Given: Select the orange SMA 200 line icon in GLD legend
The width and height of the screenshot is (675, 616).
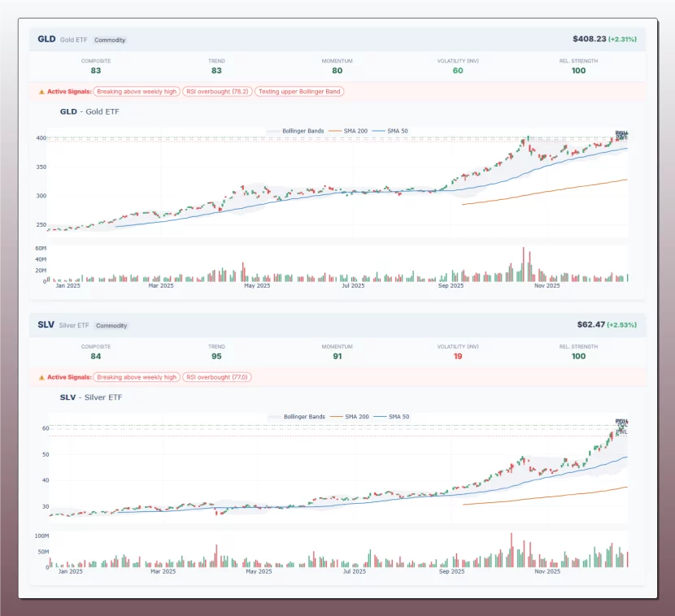Looking at the screenshot, I should click(333, 130).
